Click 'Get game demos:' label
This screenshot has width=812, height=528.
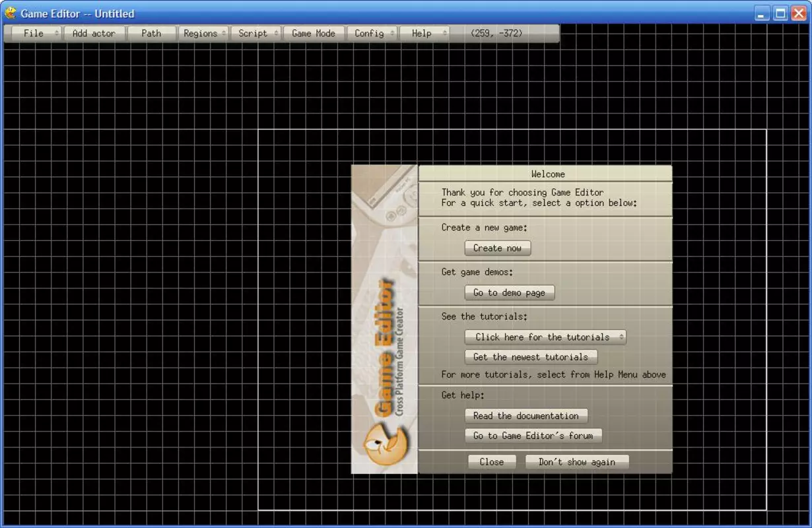click(477, 271)
